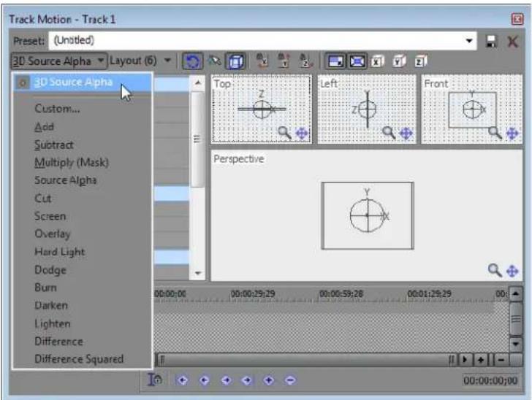Click move arrows icon in Top view
Image resolution: width=532 pixels, height=400 pixels.
[x=302, y=134]
